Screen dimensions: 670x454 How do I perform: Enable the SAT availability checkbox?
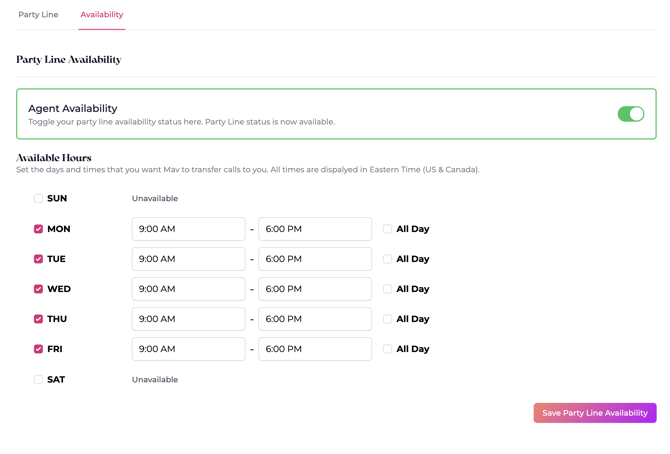pos(39,380)
